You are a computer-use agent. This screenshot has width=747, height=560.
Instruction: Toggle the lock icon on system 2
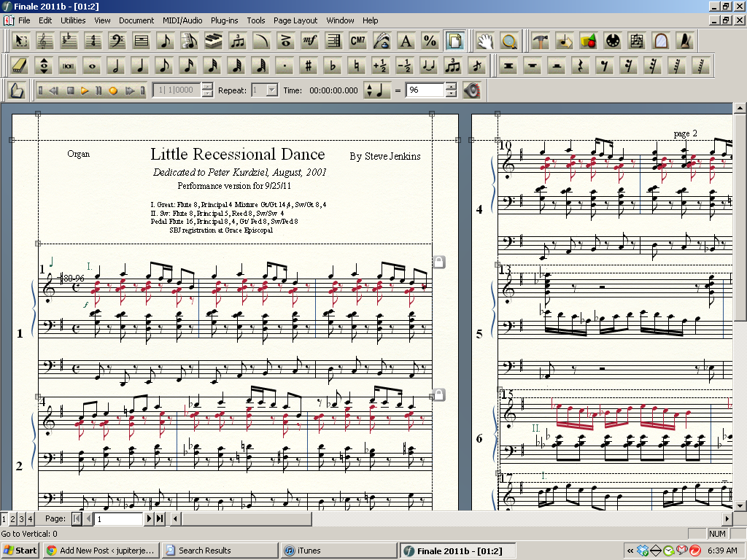click(439, 394)
